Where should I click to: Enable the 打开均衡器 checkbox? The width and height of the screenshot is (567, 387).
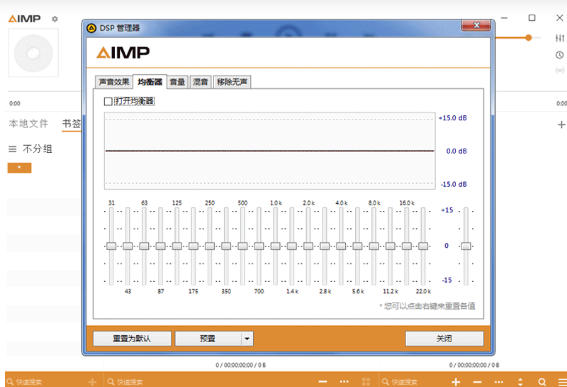pyautogui.click(x=108, y=101)
